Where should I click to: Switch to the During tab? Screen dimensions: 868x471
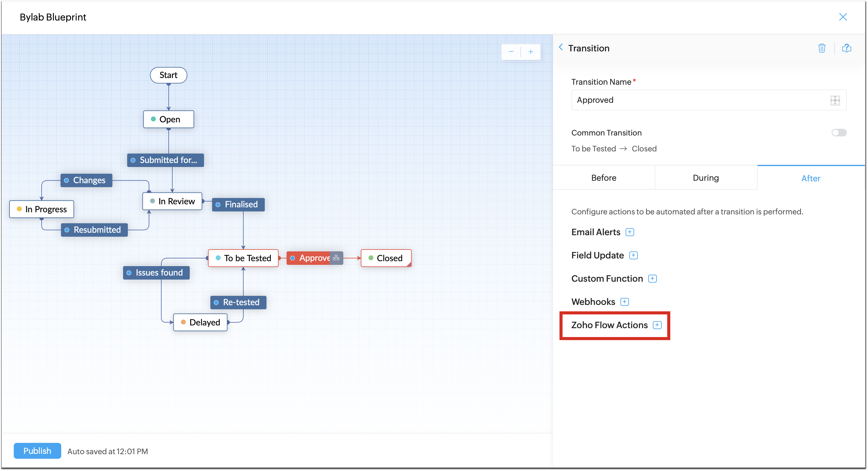pos(705,178)
